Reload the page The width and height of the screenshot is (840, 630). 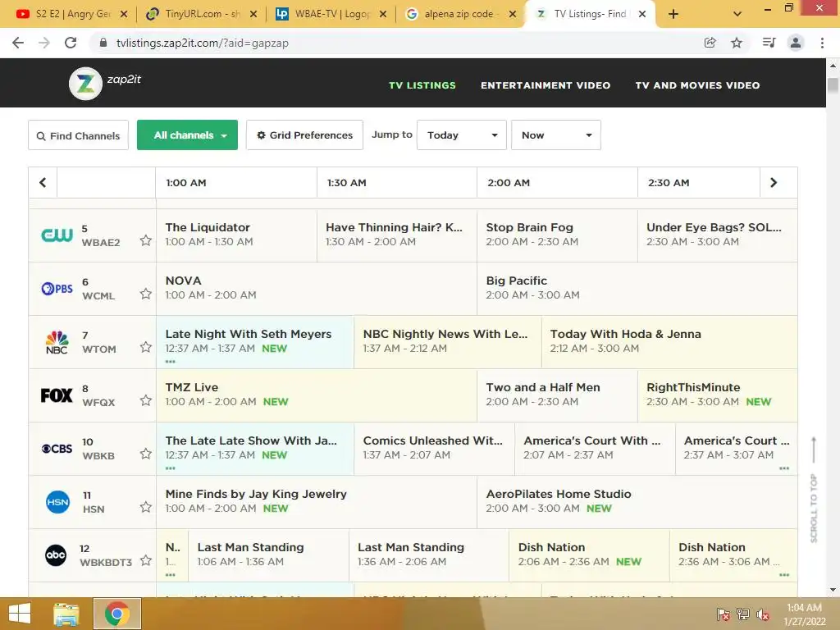click(71, 43)
